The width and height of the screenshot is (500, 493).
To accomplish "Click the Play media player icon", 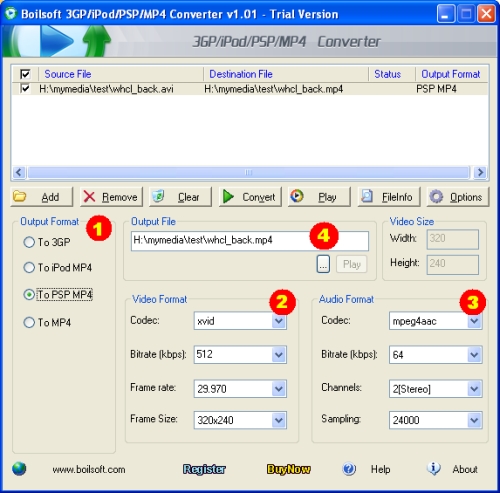I will click(x=297, y=196).
